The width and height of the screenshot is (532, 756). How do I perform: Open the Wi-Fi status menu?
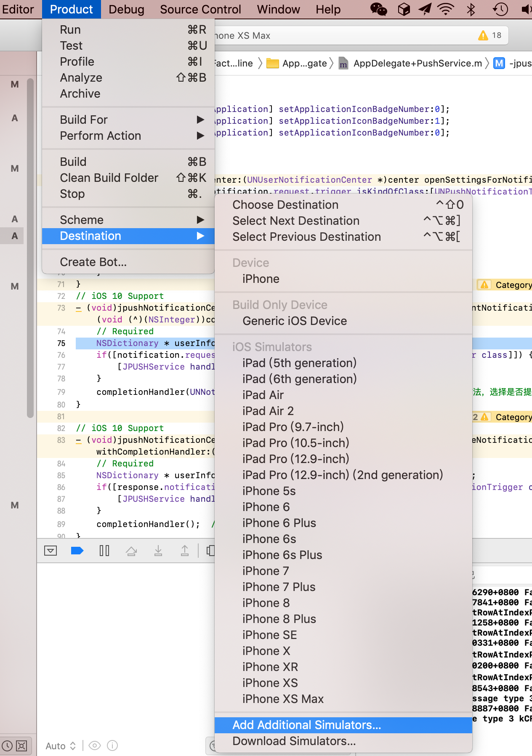coord(446,9)
